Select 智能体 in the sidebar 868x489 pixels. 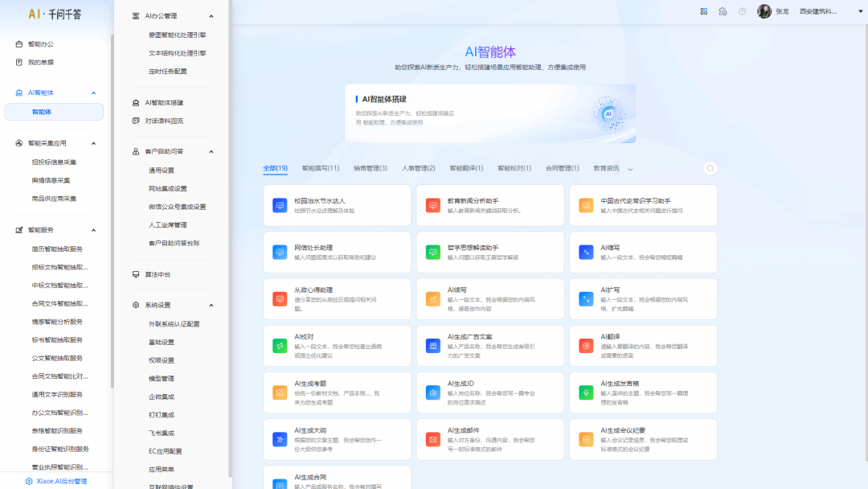(54, 112)
